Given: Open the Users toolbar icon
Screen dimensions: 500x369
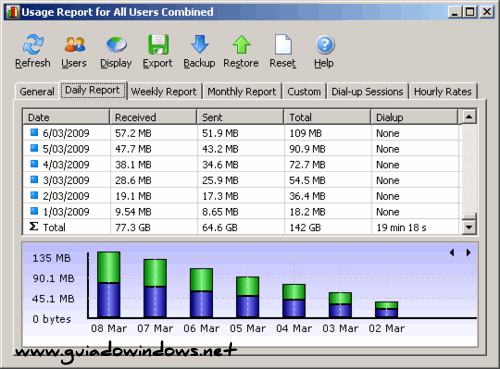Looking at the screenshot, I should [x=74, y=44].
